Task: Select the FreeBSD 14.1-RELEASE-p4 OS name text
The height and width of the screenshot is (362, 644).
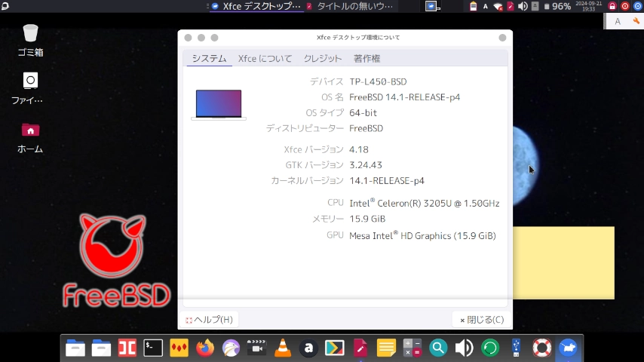Action: 404,97
